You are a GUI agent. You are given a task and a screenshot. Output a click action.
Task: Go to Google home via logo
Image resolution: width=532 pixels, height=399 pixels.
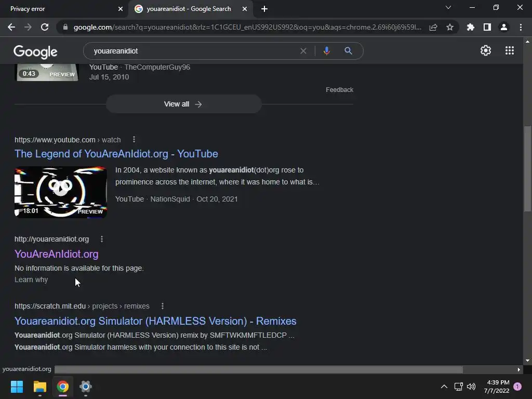[35, 51]
